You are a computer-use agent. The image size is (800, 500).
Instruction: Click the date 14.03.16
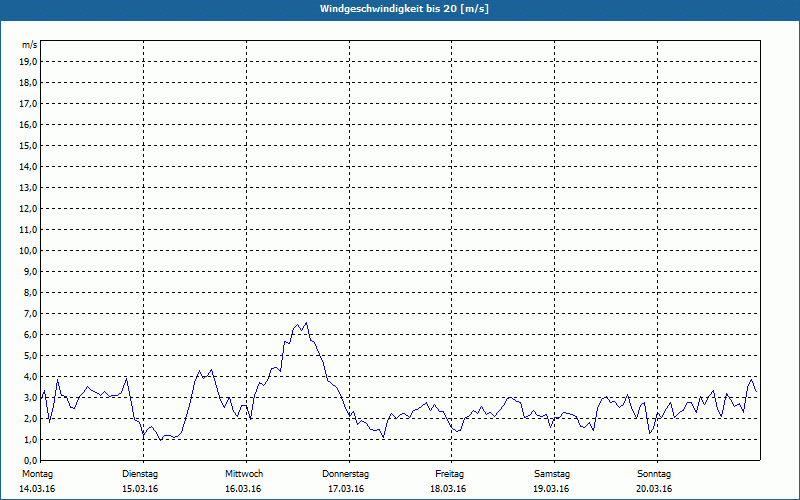point(37,489)
